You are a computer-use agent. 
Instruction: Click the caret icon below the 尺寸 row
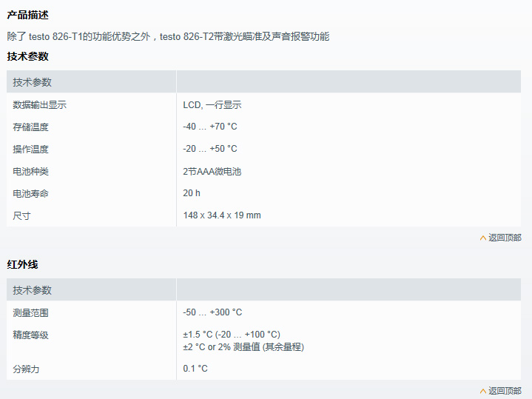[483, 238]
